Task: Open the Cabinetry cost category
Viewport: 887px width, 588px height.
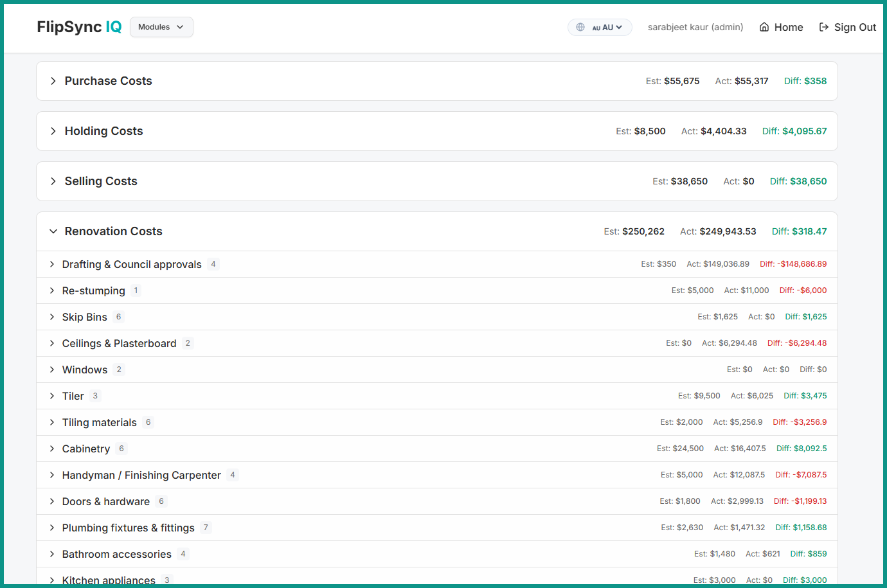Action: click(86, 449)
